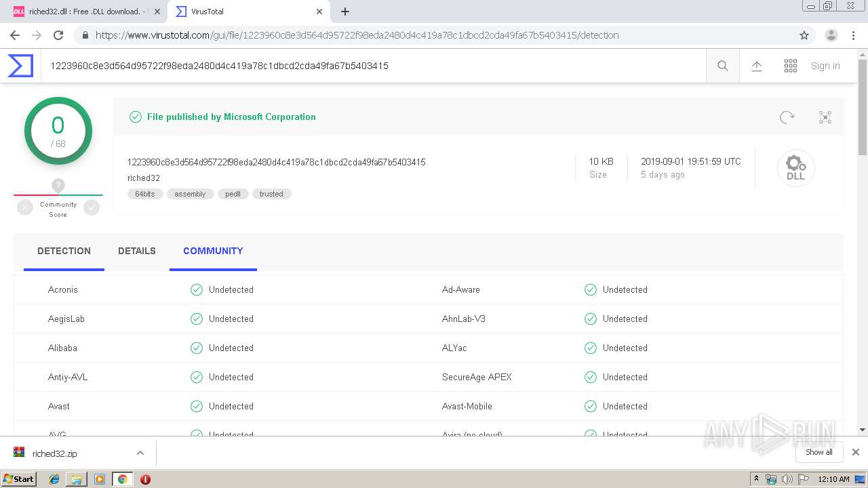The height and width of the screenshot is (488, 868).
Task: Open the apps grid icon
Action: 791,66
